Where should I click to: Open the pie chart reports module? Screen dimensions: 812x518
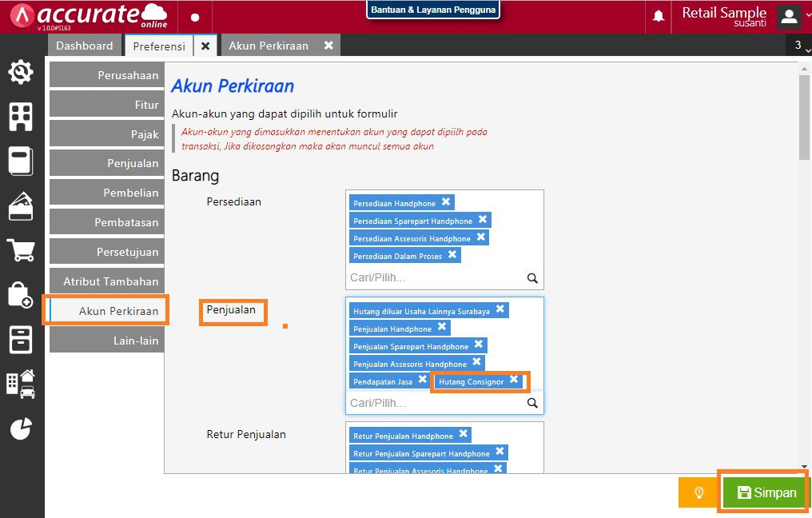21,428
